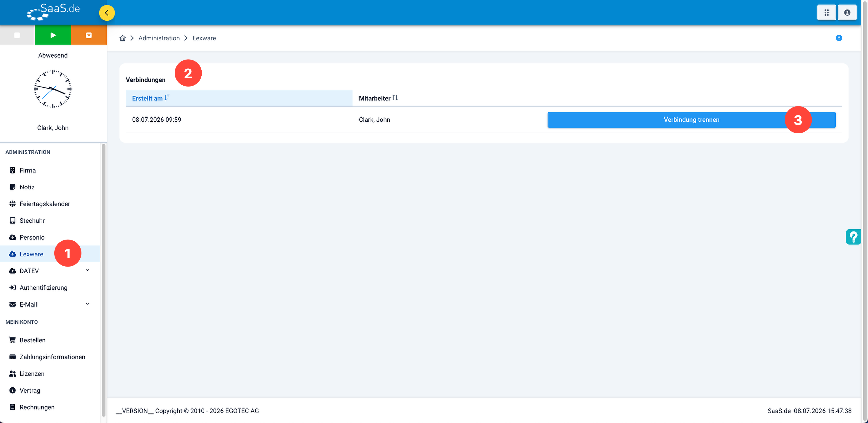Sort by Erstellt am sort icon
The width and height of the screenshot is (868, 423).
tap(167, 98)
